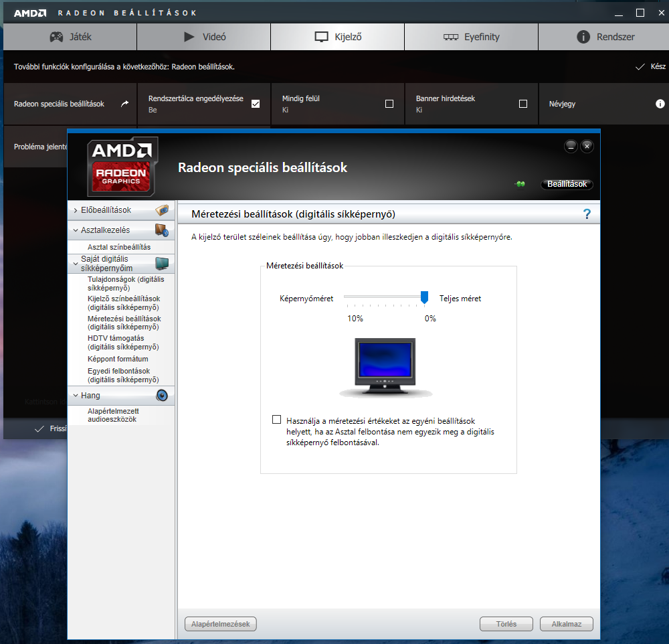Switch to the Videó tab

[204, 37]
